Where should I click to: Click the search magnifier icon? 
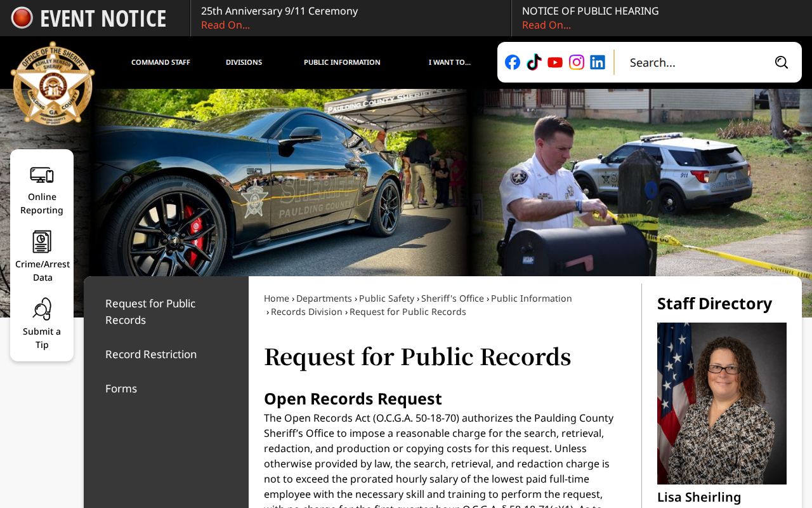[782, 62]
